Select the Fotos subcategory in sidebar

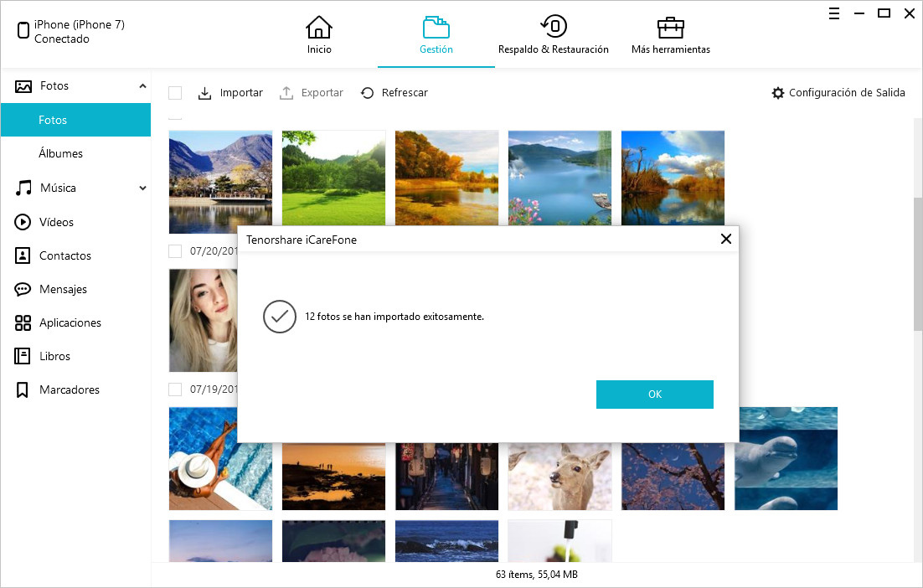tap(75, 120)
